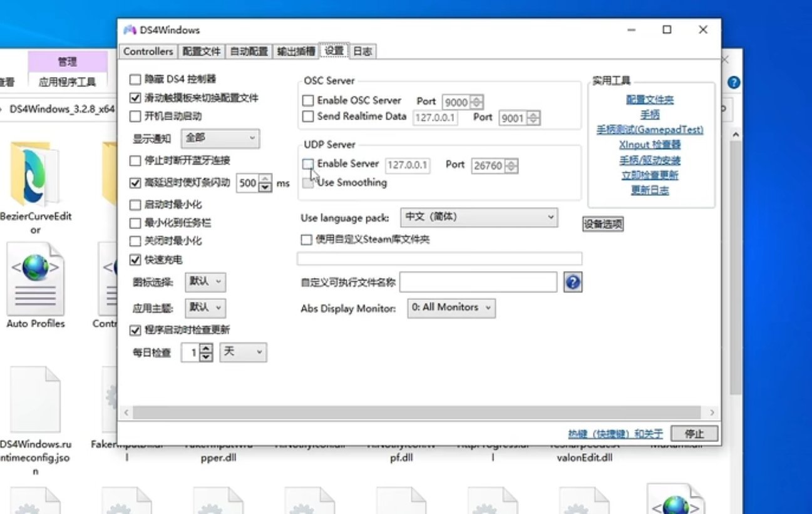Open the show notifications dropdown (全部)

(220, 138)
